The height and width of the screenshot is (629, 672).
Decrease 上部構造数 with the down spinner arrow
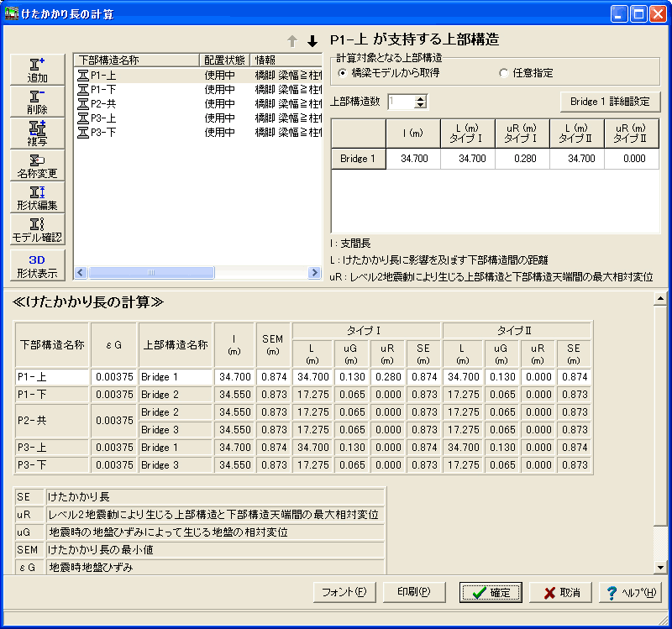(421, 105)
